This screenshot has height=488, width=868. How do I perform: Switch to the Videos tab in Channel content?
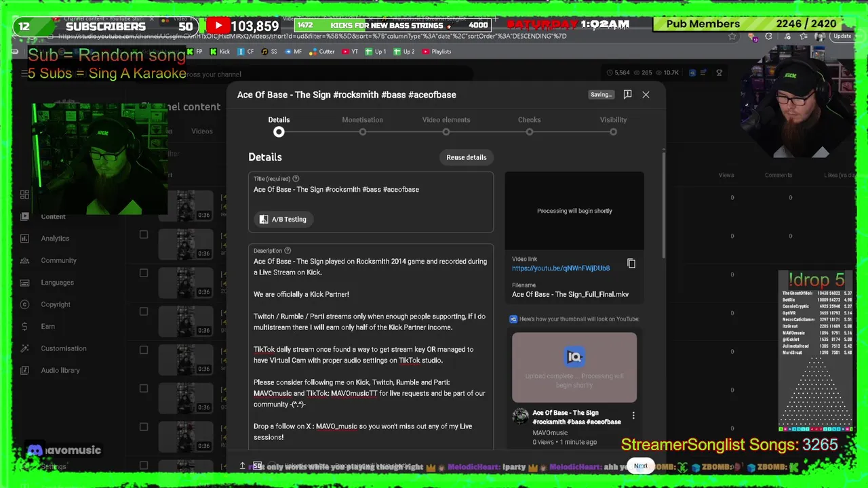(201, 131)
